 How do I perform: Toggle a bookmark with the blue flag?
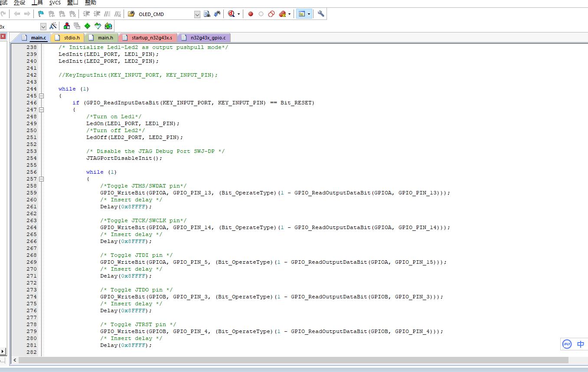click(x=41, y=14)
